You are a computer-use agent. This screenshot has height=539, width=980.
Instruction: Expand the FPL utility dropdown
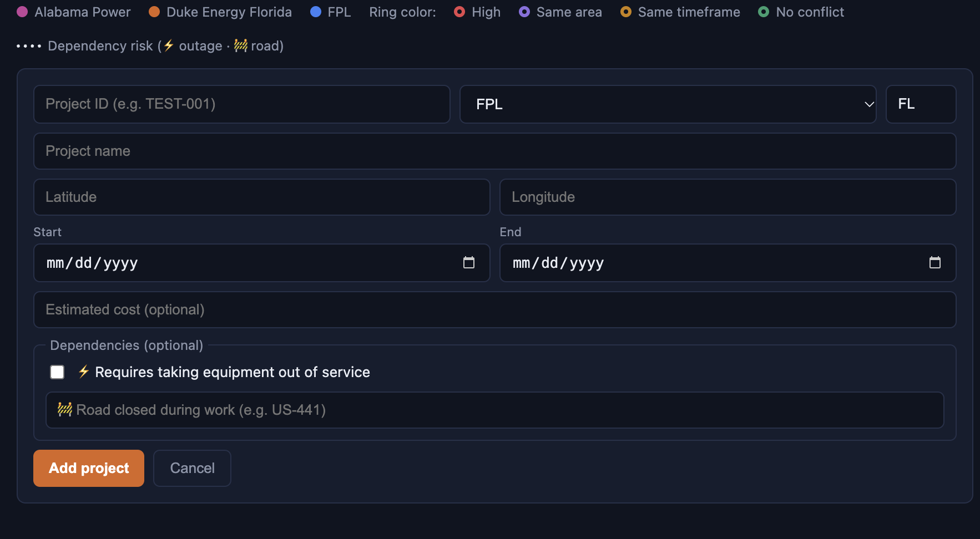tap(668, 104)
